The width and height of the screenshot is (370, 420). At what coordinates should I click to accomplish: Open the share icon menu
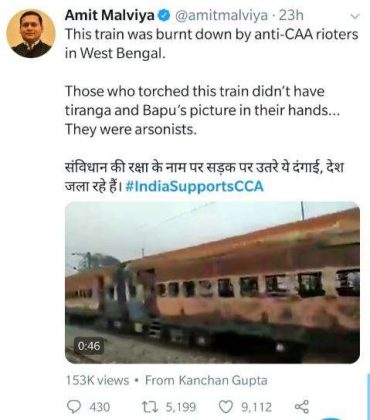(302, 407)
